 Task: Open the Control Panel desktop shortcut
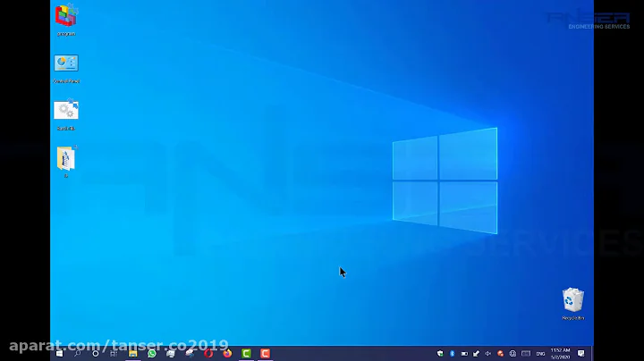point(66,69)
